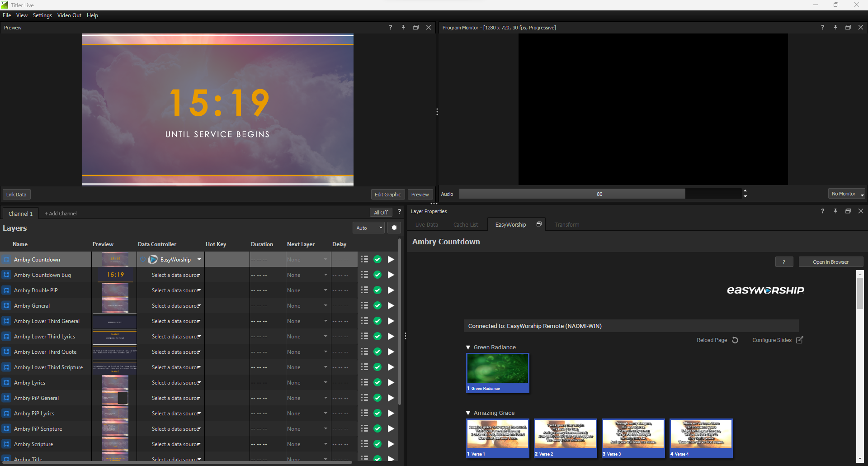
Task: Open the Auto mode dropdown
Action: pos(368,228)
